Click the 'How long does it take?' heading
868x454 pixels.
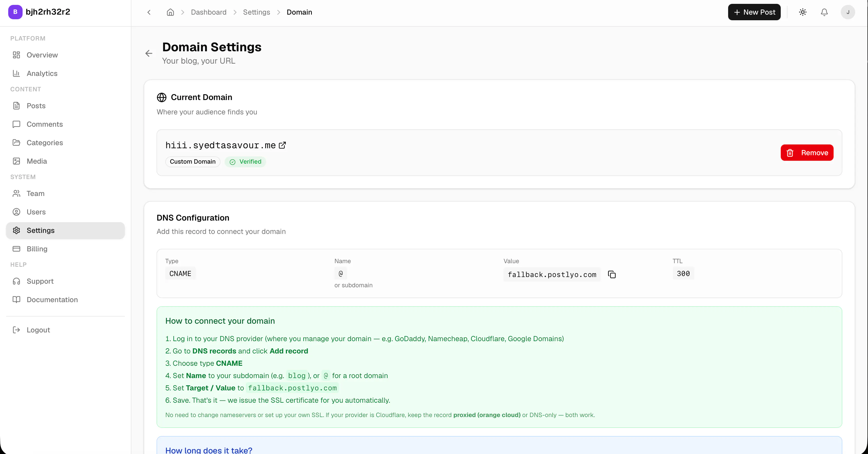tap(209, 450)
